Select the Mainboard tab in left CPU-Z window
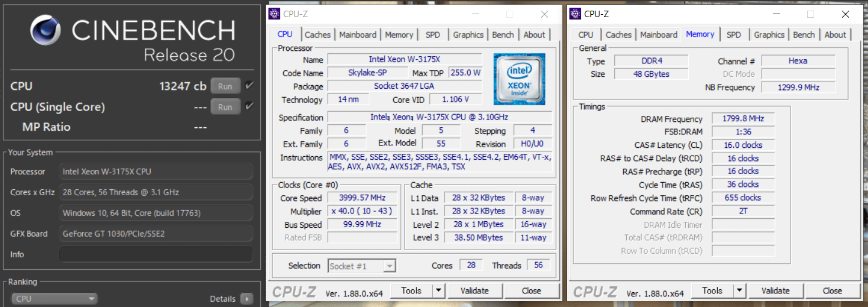 [358, 35]
